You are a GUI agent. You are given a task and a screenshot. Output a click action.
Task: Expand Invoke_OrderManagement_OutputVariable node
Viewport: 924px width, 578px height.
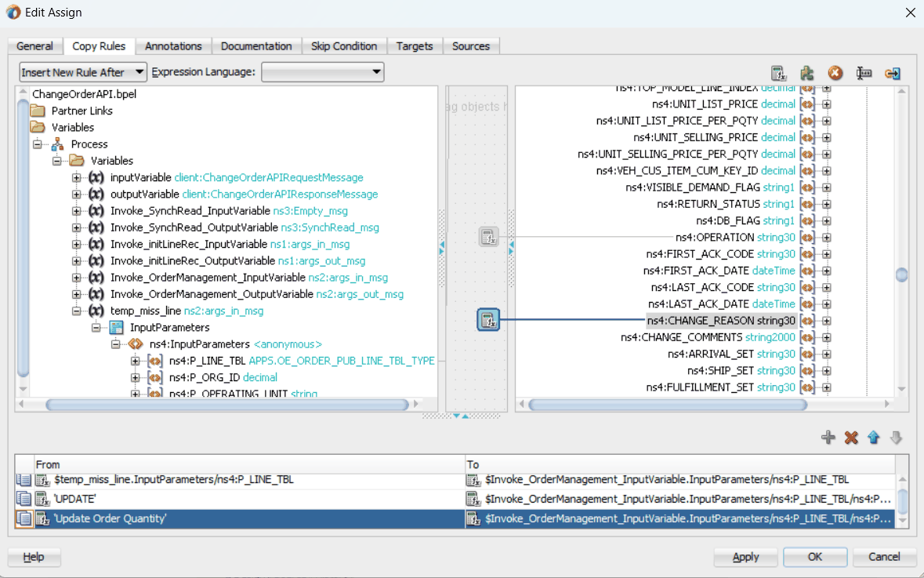(77, 294)
